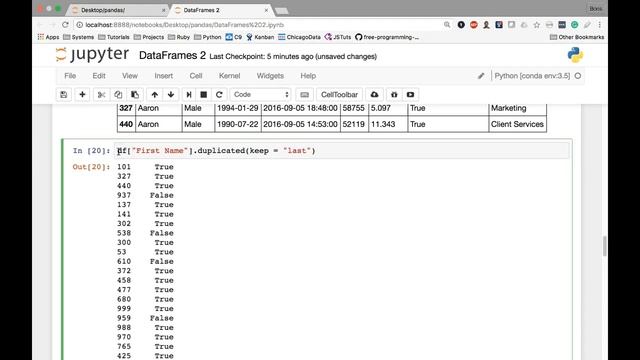Click the browser address bar URL
640x360 pixels.
click(184, 25)
